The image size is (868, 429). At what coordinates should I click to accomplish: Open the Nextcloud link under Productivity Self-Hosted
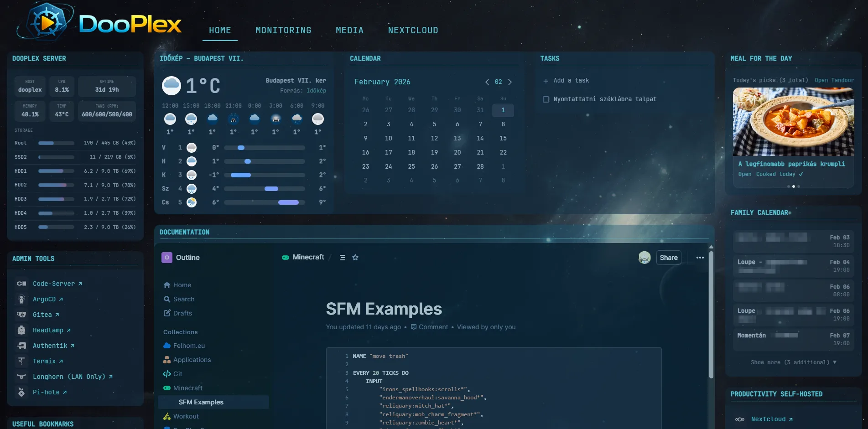[769, 419]
